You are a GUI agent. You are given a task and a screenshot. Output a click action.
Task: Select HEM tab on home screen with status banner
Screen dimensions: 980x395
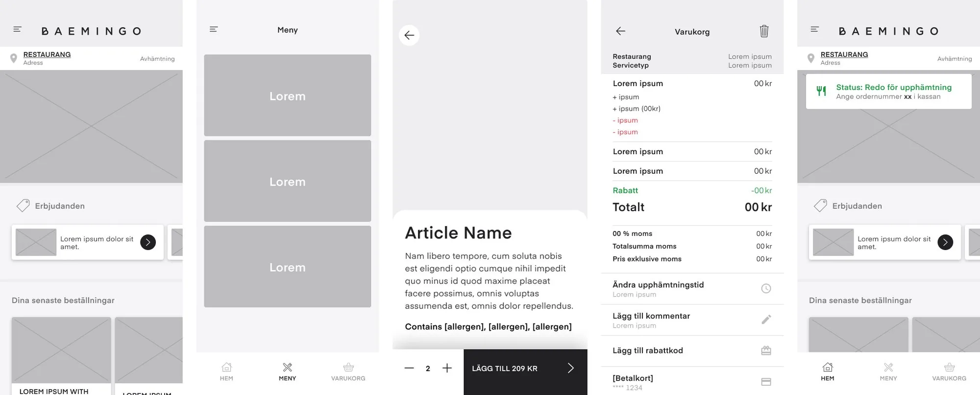828,372
